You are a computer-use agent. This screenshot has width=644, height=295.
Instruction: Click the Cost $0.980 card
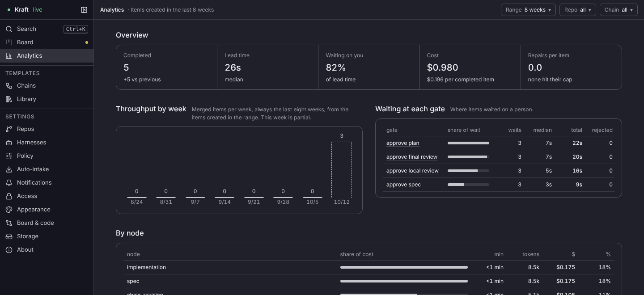[470, 67]
